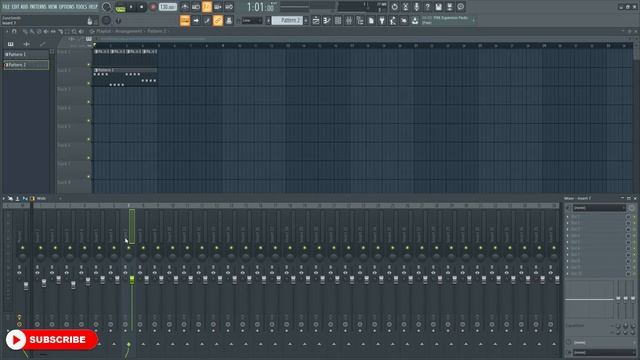Select the playlist zoom magnifier tool
The height and width of the screenshot is (360, 640).
point(74,31)
